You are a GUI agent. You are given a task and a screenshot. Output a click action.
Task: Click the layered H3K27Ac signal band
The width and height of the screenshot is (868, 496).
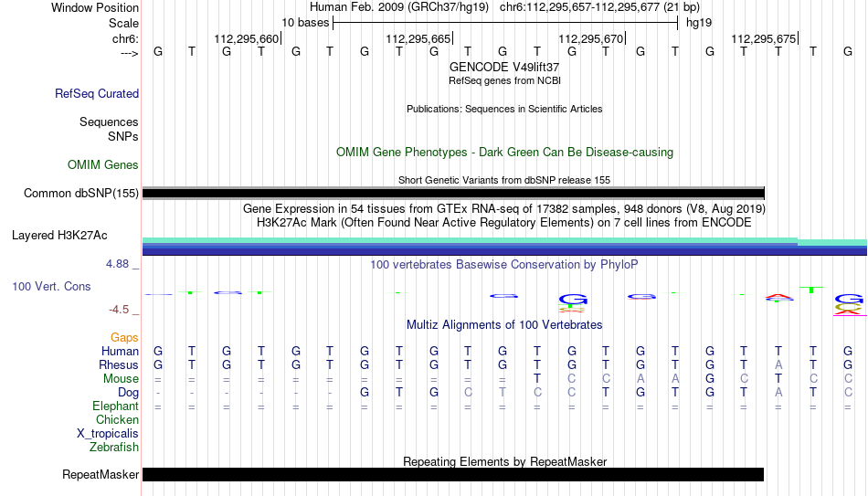tap(505, 247)
